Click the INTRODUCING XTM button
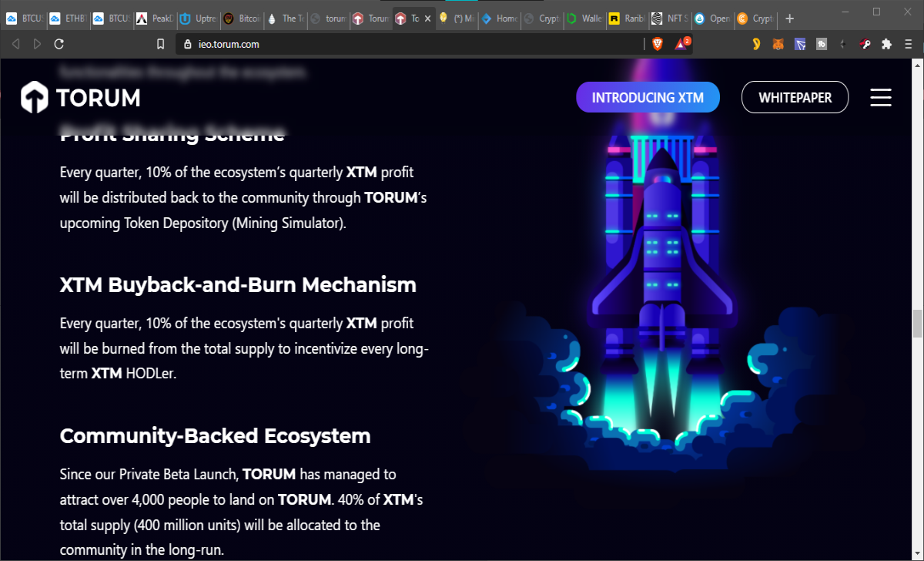This screenshot has width=924, height=561. click(x=648, y=98)
